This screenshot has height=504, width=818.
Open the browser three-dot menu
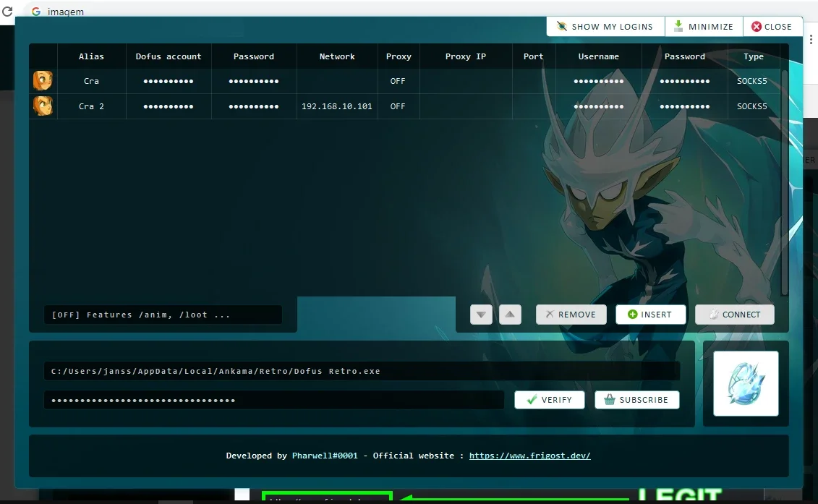811,39
